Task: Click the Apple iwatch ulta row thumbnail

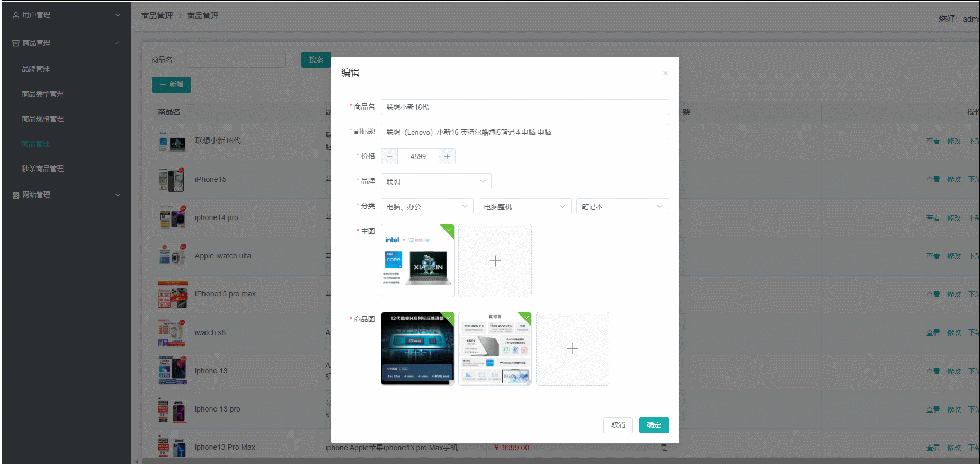Action: click(x=172, y=256)
